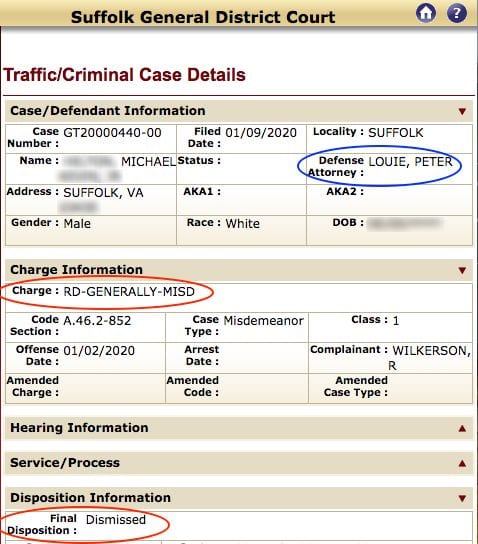Open the Home icon in header

click(426, 13)
